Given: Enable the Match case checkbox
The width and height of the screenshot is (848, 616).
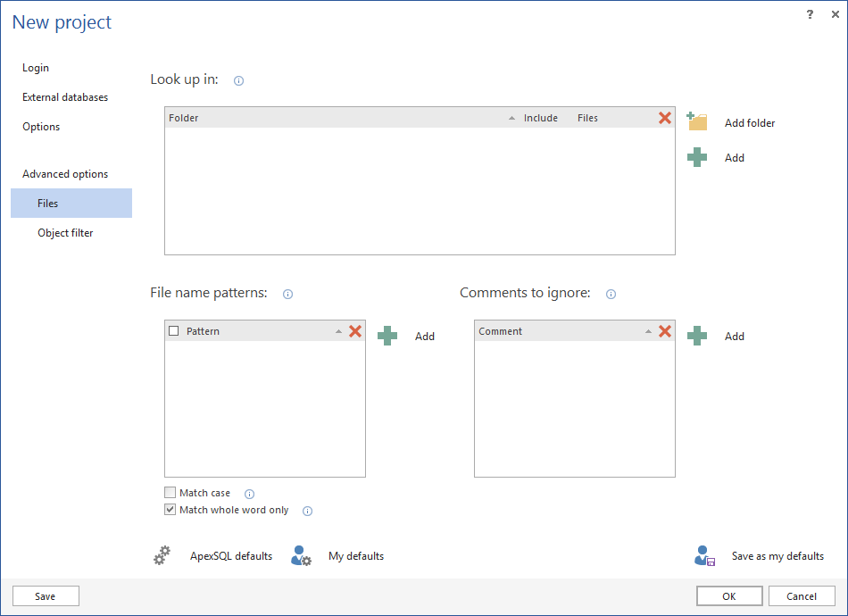Looking at the screenshot, I should point(170,493).
